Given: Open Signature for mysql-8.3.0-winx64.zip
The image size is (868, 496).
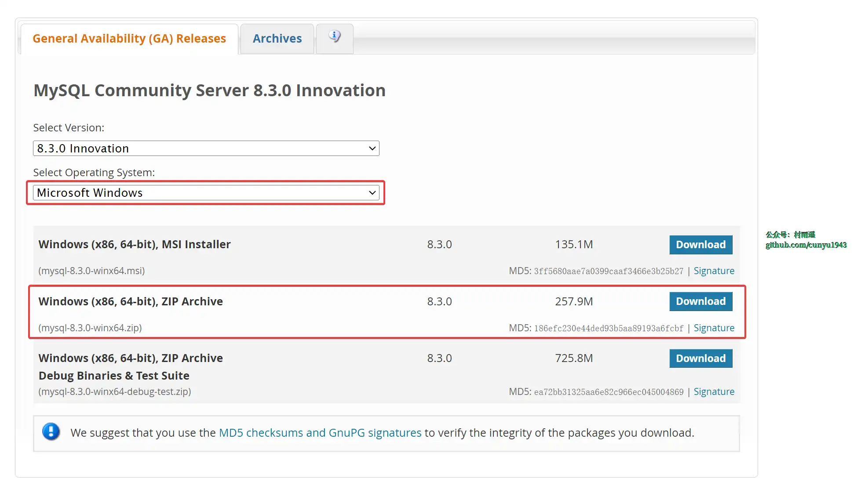Looking at the screenshot, I should [714, 328].
